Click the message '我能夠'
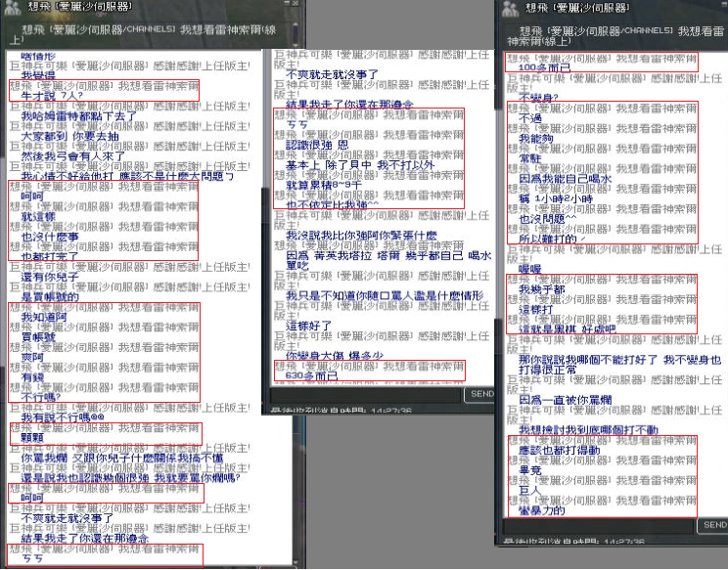 point(536,138)
